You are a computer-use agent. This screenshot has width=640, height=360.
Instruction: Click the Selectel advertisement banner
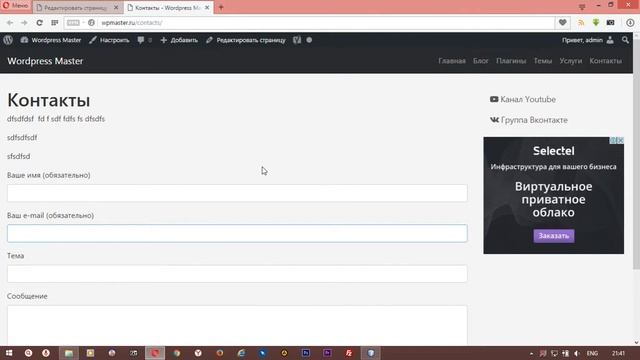pyautogui.click(x=553, y=195)
